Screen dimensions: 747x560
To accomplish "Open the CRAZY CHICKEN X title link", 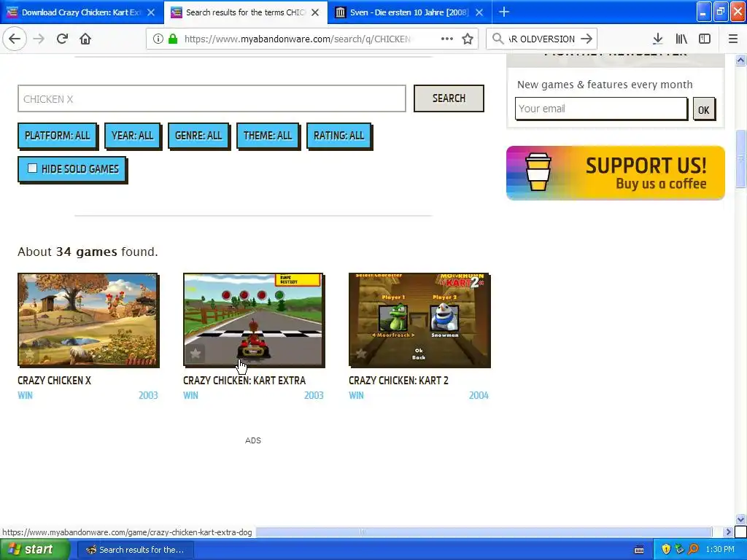I will [x=54, y=381].
